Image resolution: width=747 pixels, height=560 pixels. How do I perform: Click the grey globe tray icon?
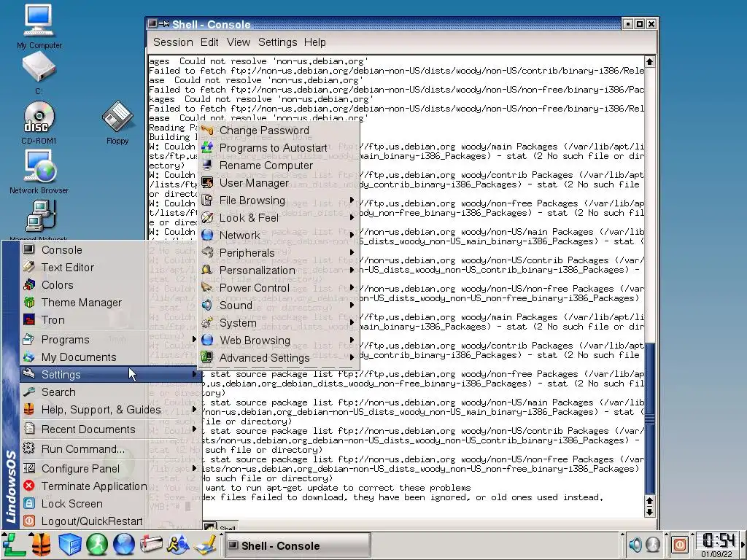click(x=653, y=544)
